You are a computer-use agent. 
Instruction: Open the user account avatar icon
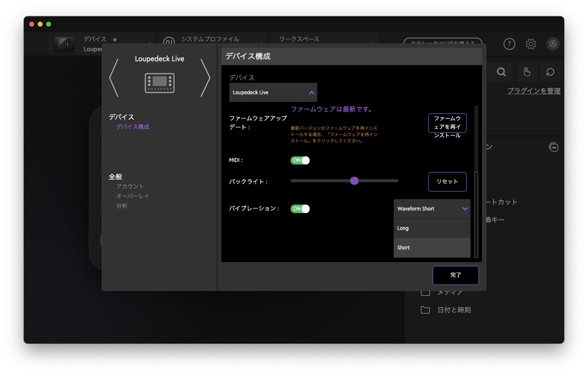553,44
